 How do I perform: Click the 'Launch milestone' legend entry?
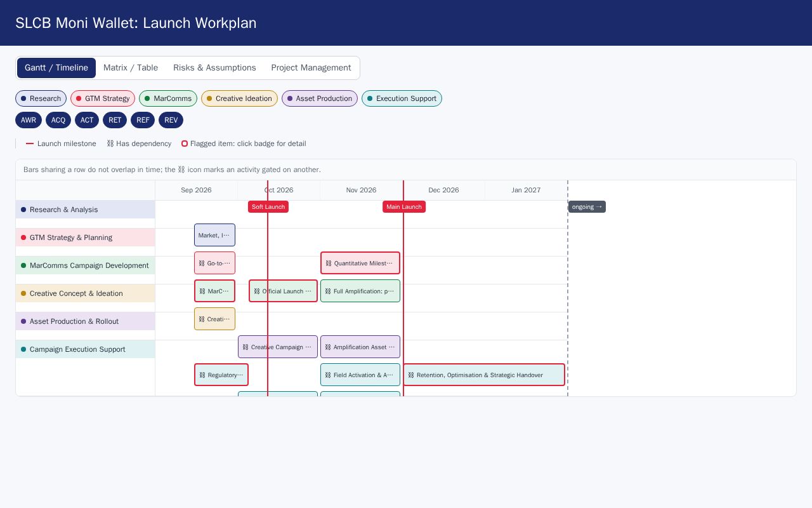[61, 144]
